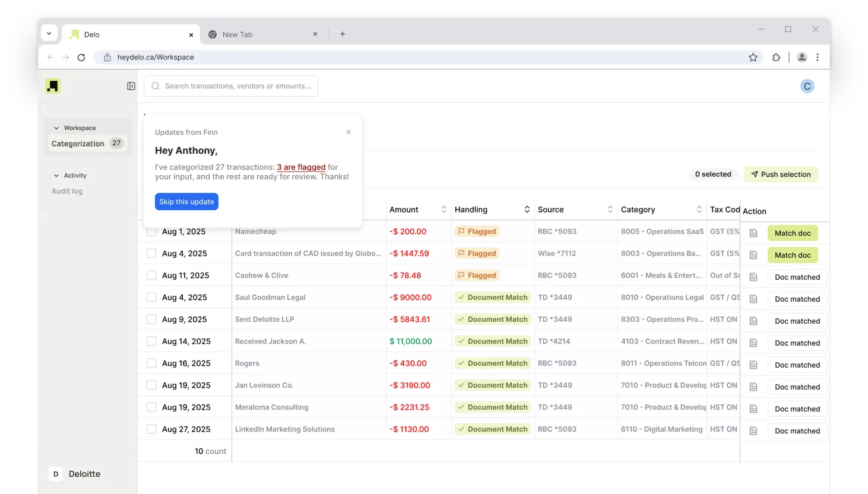Open the document icon for the Namecheap row
Image resolution: width=868 pixels, height=494 pixels.
click(753, 233)
